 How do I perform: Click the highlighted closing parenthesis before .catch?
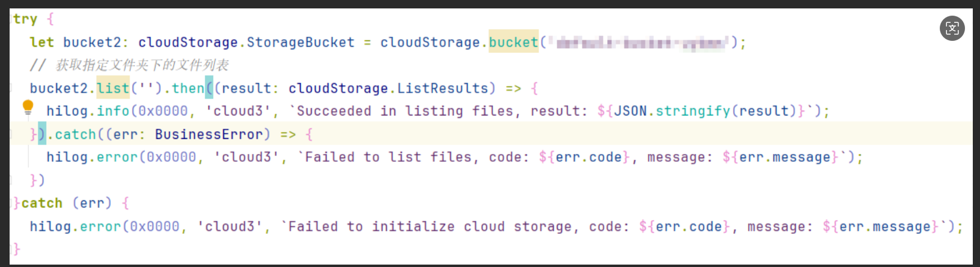(42, 134)
